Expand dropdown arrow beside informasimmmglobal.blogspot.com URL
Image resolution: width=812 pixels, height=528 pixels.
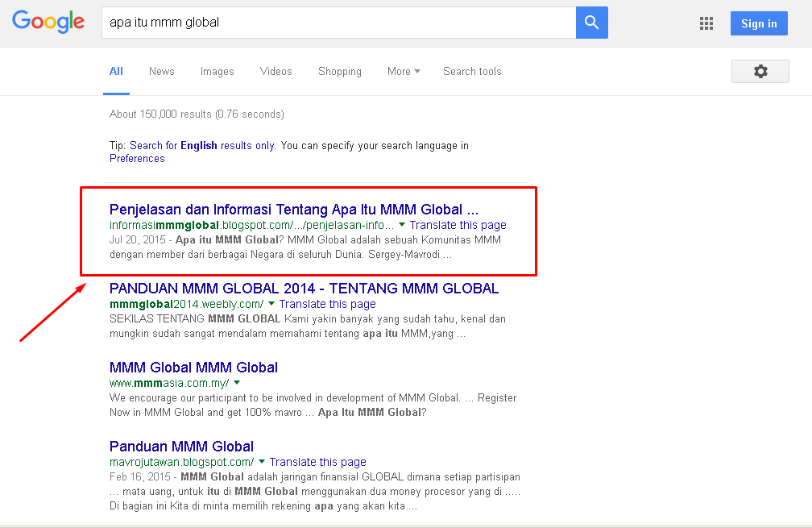[x=402, y=225]
